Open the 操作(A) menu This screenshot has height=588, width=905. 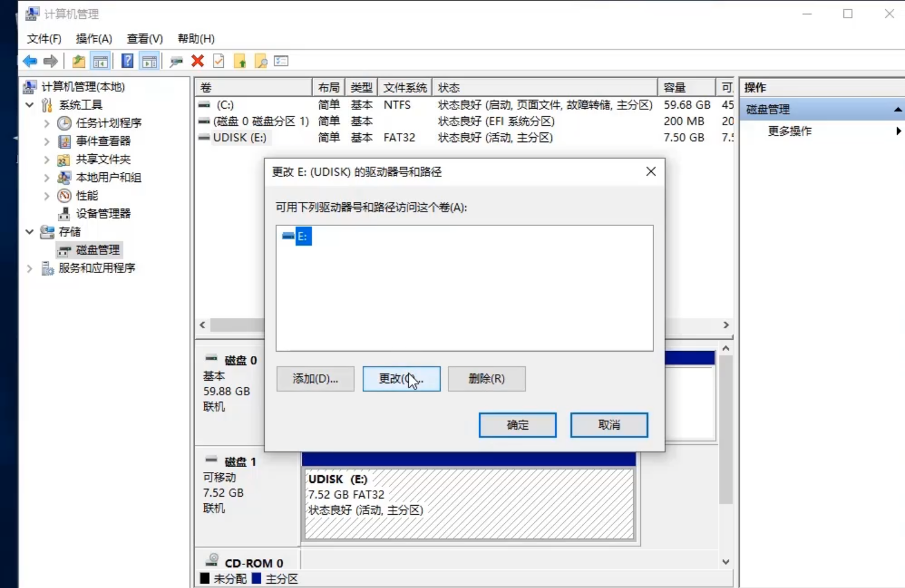(94, 39)
